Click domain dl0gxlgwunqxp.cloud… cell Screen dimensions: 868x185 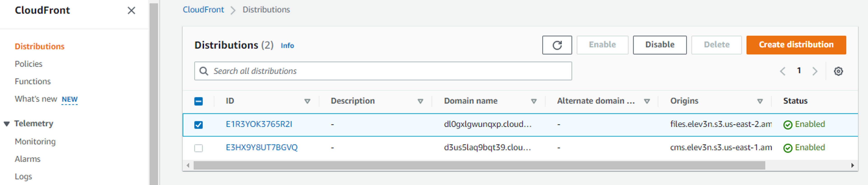click(x=488, y=124)
